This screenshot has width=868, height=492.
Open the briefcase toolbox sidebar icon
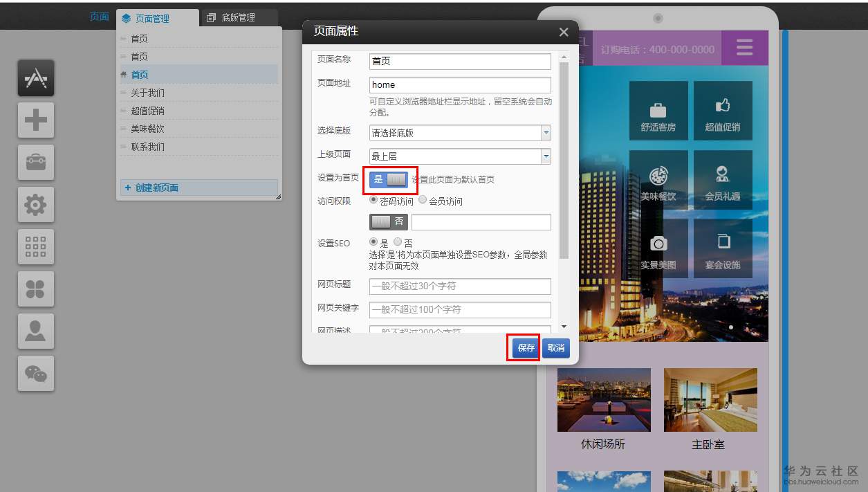pyautogui.click(x=36, y=163)
